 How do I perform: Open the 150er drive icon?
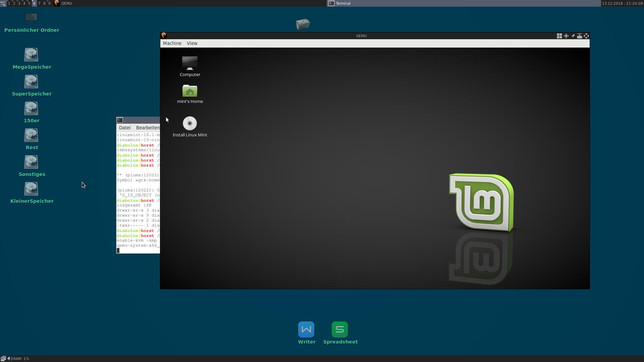click(x=31, y=109)
